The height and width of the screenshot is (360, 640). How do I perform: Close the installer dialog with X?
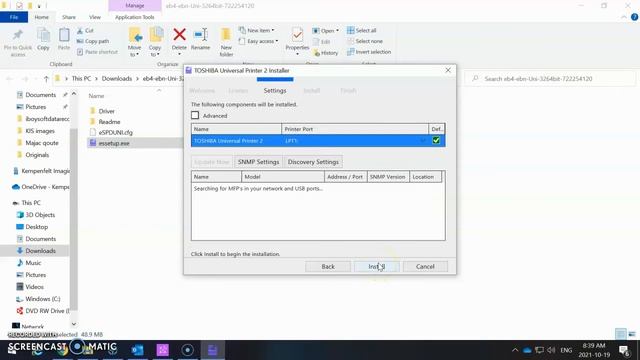[448, 70]
